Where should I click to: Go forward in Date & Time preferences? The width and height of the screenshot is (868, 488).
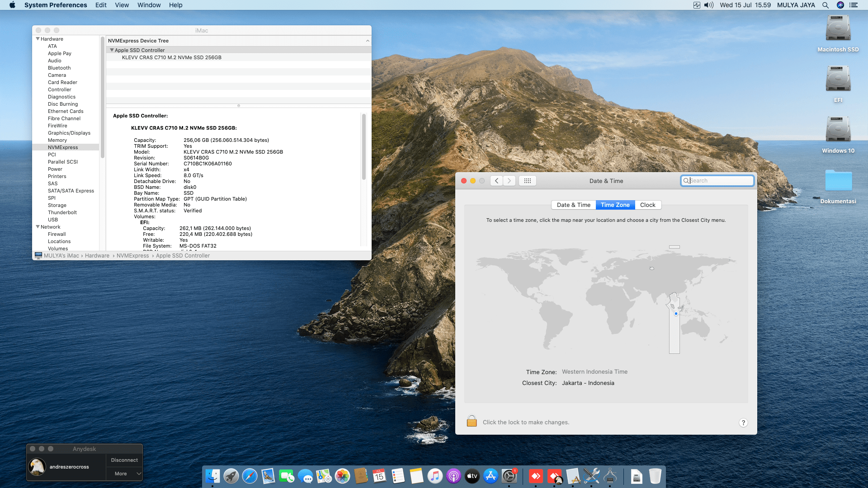(x=509, y=181)
